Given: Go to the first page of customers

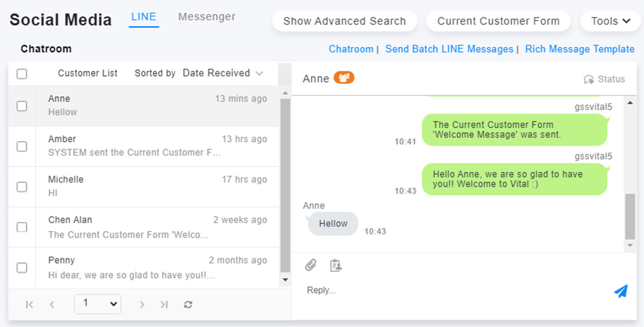Looking at the screenshot, I should click(x=29, y=305).
